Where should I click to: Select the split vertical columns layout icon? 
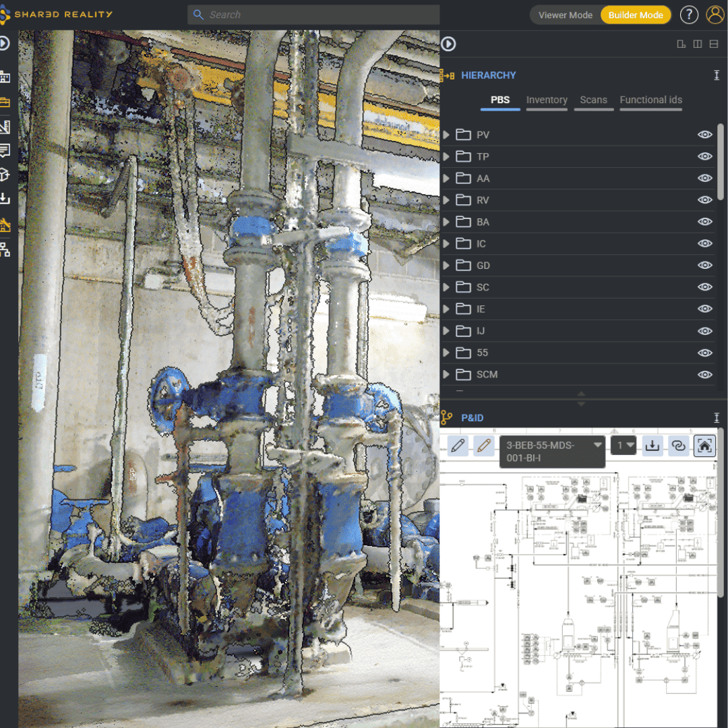[x=698, y=44]
